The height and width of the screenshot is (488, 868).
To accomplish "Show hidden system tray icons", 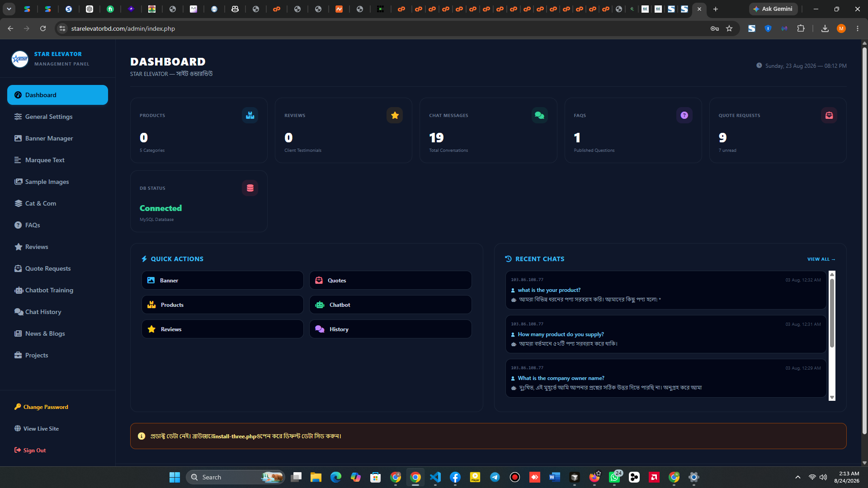I will click(798, 477).
